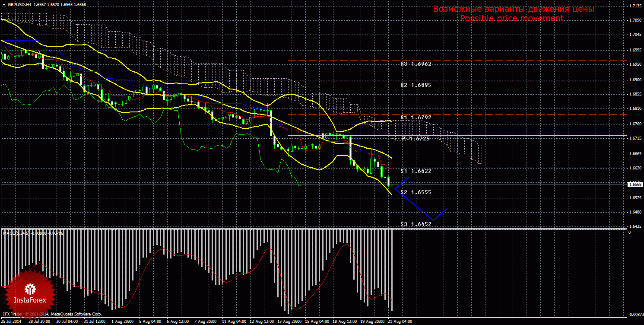This screenshot has height=325, width=644.
Task: Click the P 1.6725 pivot point label
Action: pyautogui.click(x=416, y=139)
